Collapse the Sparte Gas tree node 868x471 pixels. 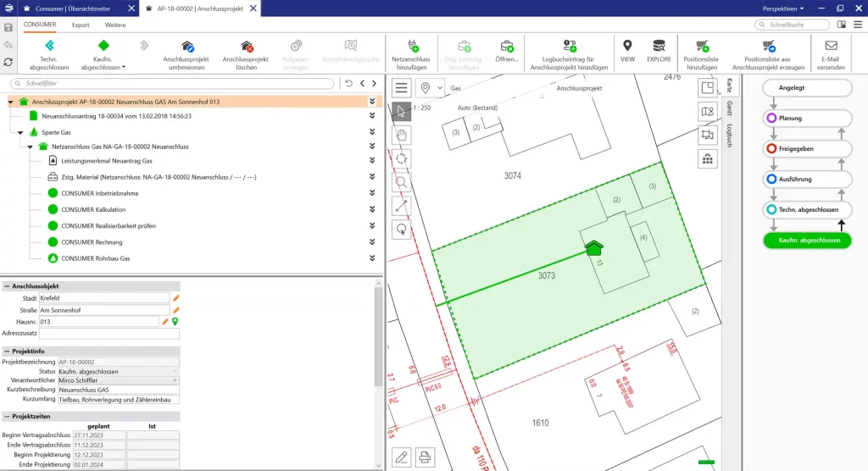coord(20,133)
